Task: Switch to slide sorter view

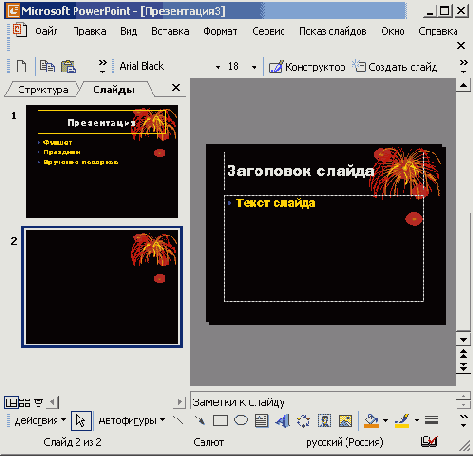Action: (x=25, y=403)
